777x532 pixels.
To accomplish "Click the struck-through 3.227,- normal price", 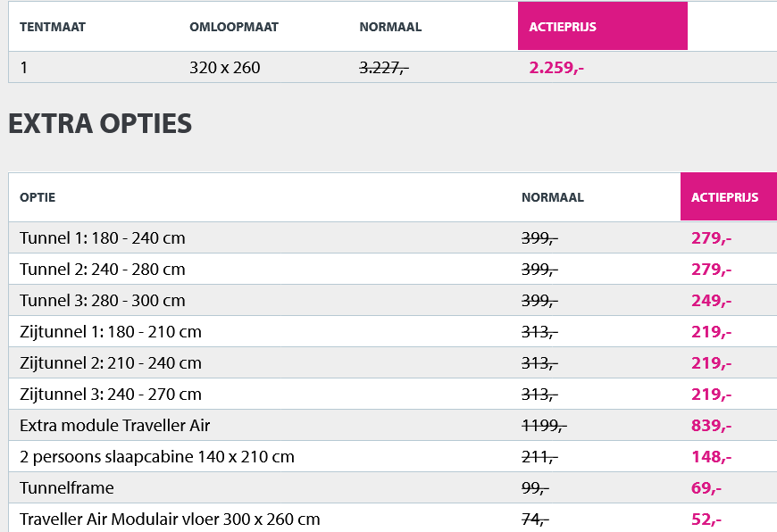I will [384, 67].
